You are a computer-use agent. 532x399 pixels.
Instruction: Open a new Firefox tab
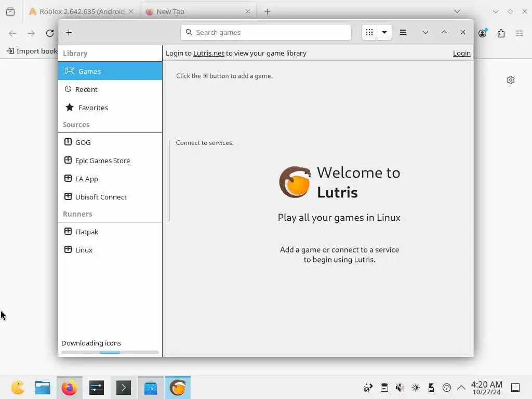pos(268,11)
